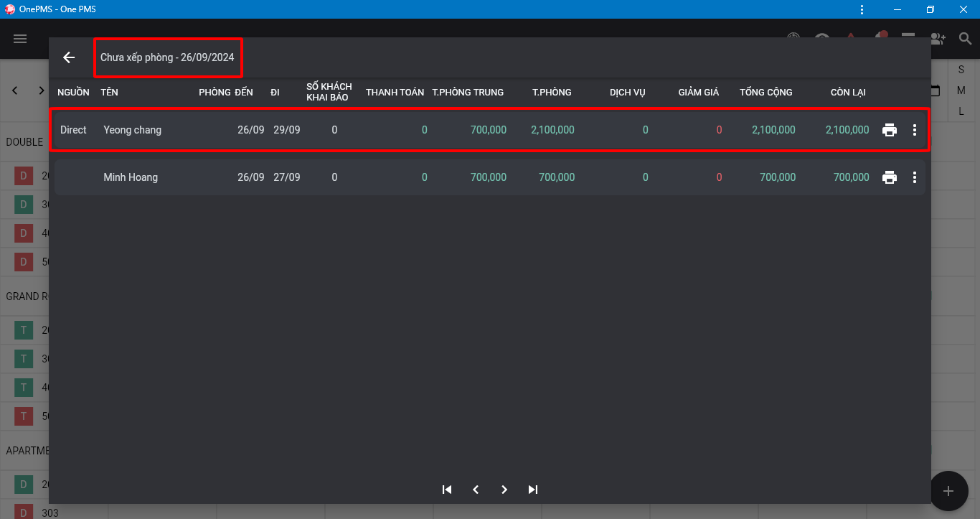Click the DỊCH VỤ column header
Viewport: 980px width, 519px height.
tap(628, 92)
